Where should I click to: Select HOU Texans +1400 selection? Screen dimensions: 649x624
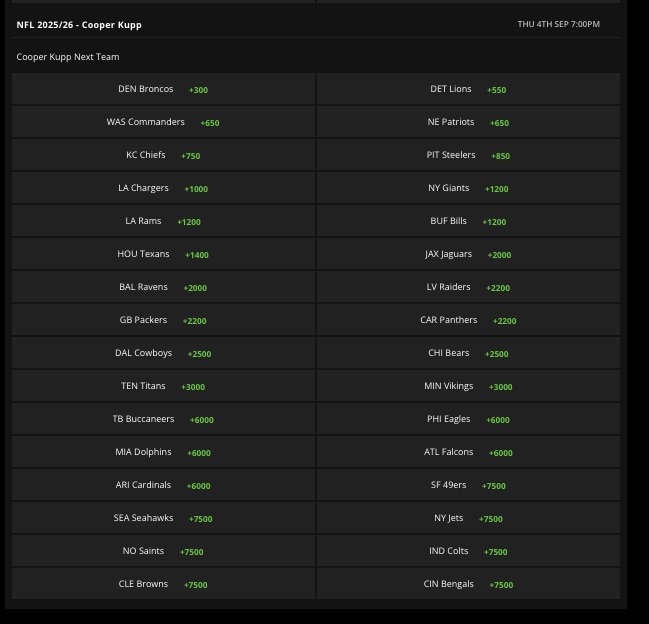163,254
